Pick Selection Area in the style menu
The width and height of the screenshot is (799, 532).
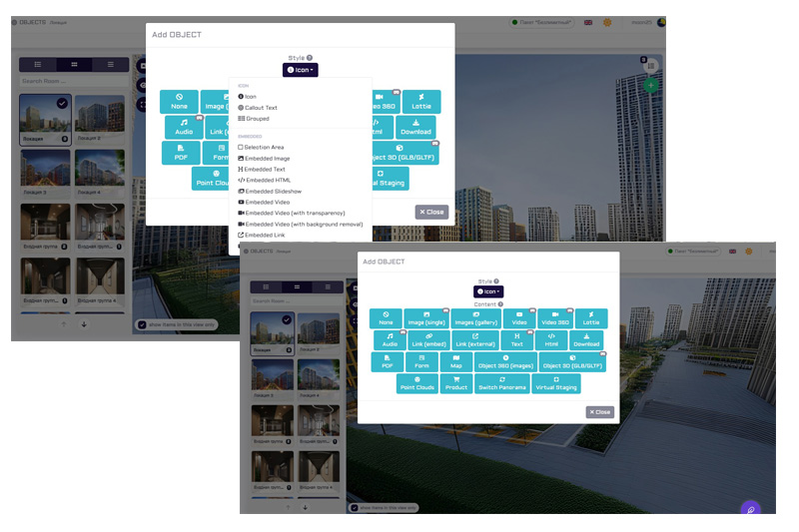263,147
